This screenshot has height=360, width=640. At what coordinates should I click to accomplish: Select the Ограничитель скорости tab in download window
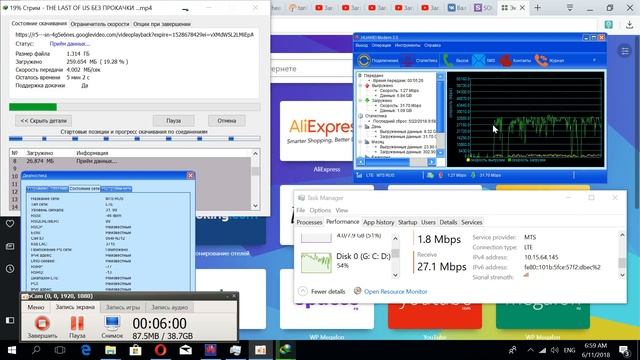(x=100, y=24)
